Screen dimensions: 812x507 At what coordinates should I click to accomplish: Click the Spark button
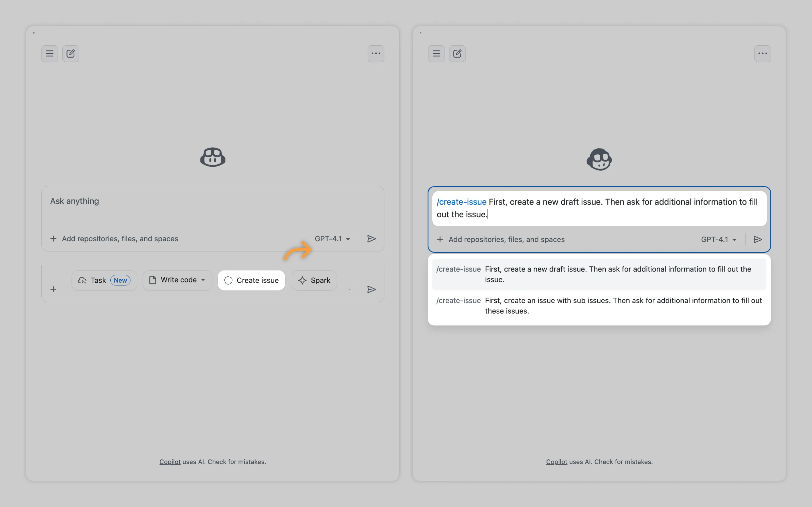(314, 280)
